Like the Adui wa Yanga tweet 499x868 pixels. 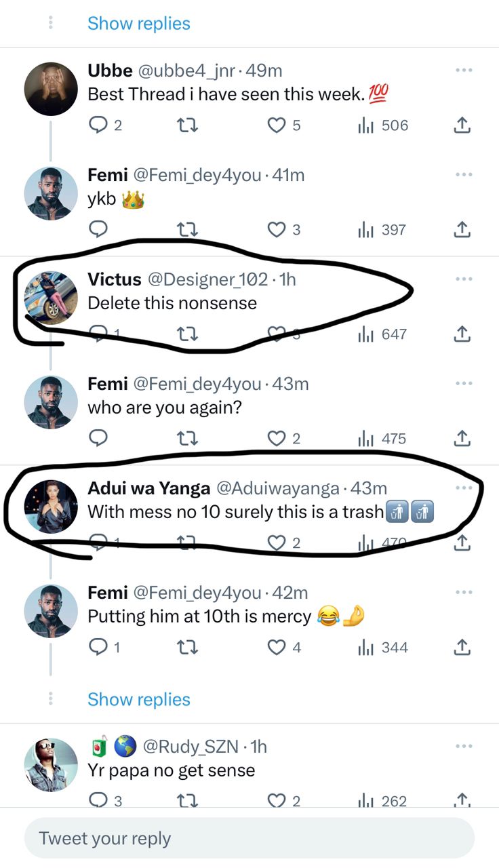(x=277, y=542)
